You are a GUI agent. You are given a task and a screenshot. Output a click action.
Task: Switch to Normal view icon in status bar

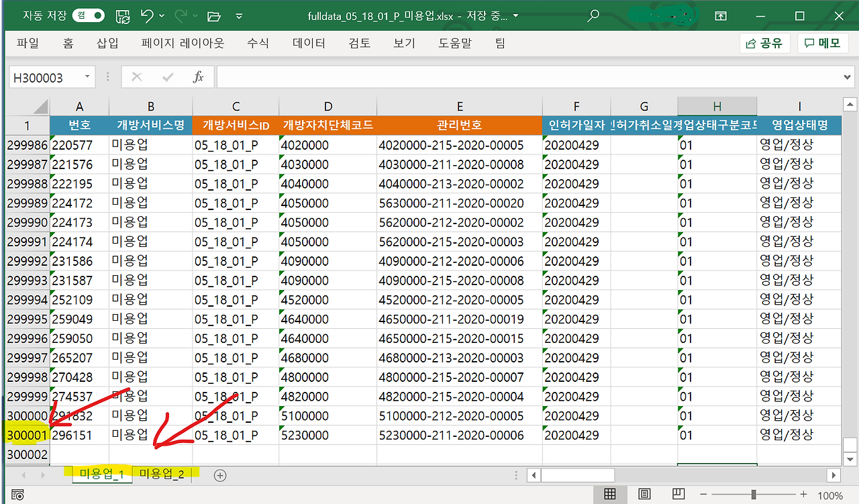[610, 495]
